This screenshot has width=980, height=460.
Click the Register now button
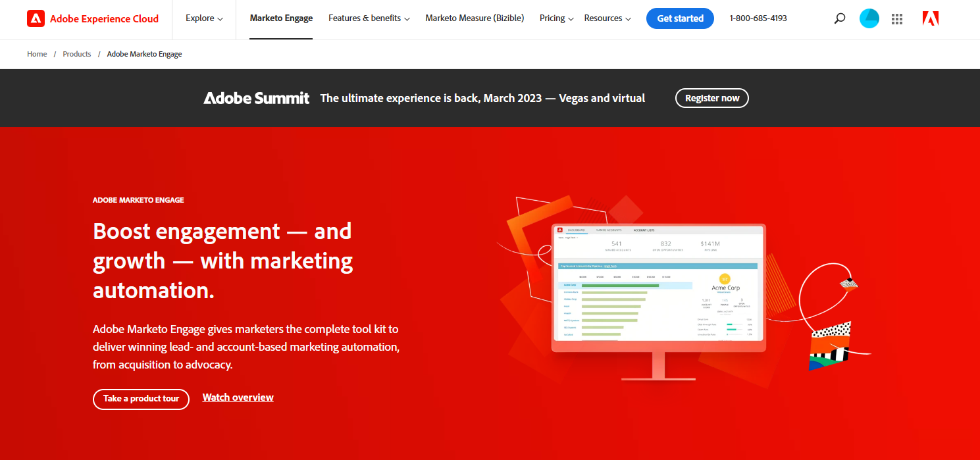(x=712, y=98)
